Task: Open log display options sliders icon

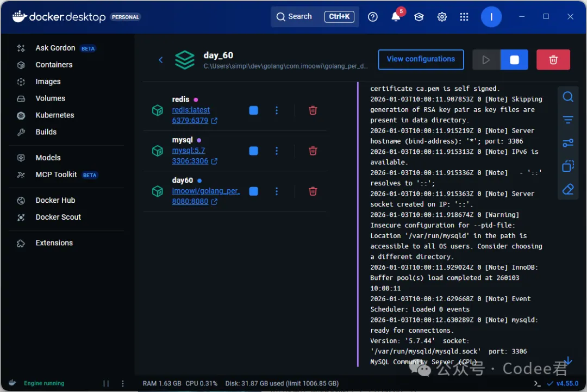Action: [x=568, y=143]
